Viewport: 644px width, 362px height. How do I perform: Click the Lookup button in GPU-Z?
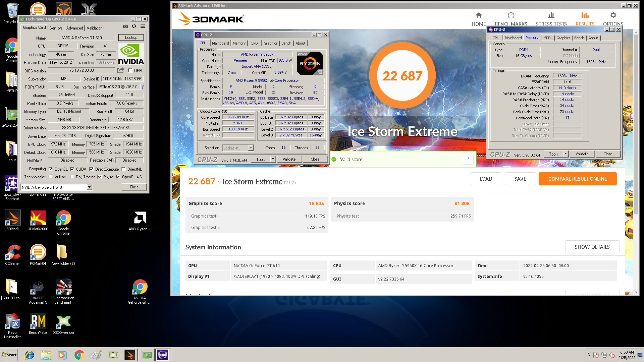tap(131, 38)
